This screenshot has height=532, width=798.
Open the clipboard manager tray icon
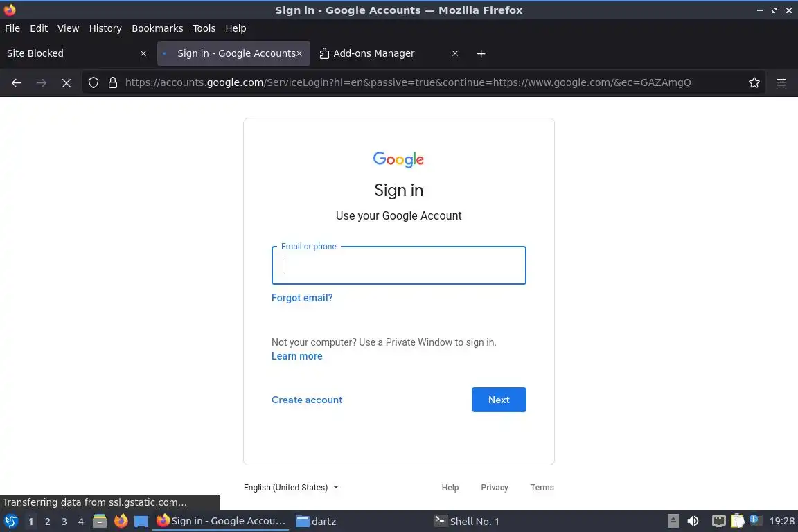click(738, 521)
